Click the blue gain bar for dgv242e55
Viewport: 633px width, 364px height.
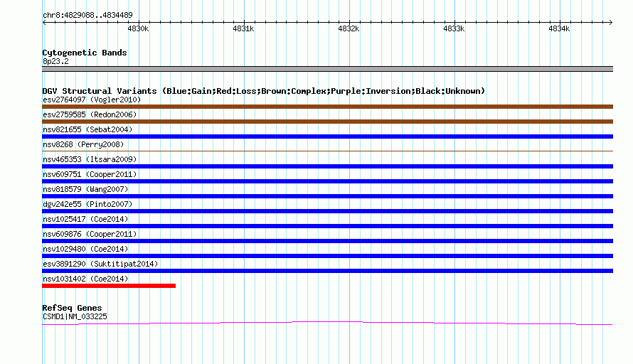327,211
